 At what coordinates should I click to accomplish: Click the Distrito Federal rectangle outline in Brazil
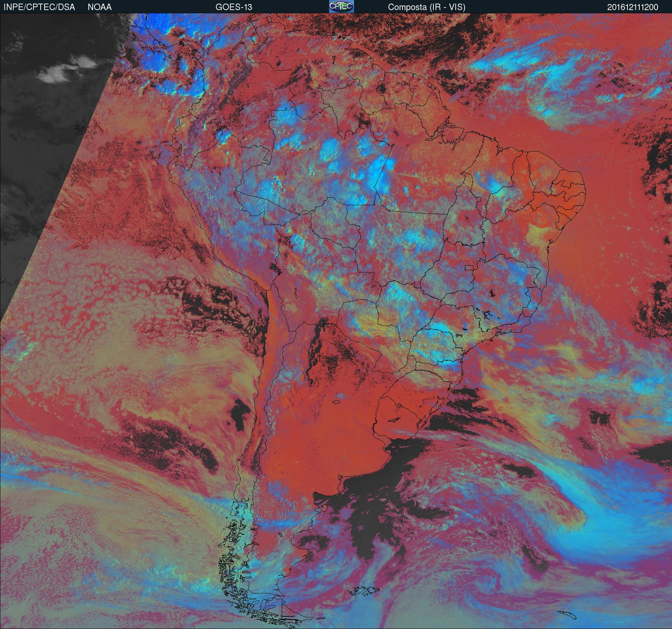click(x=469, y=267)
